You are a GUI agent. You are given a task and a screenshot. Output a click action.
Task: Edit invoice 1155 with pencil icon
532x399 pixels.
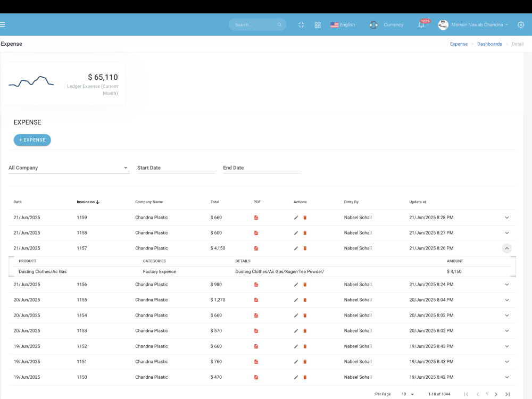pos(296,300)
